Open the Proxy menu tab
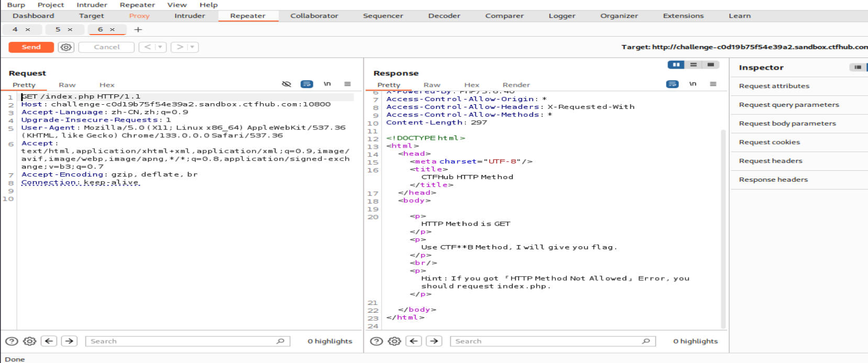 tap(139, 16)
